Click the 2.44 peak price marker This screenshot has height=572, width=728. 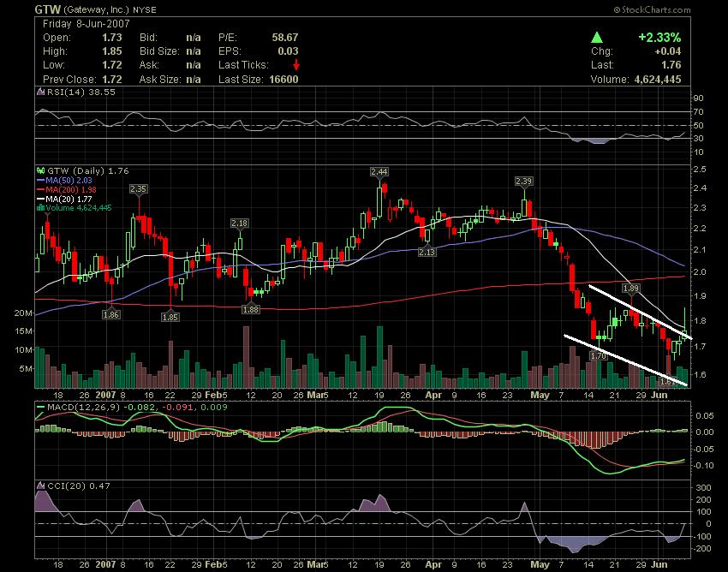point(379,172)
